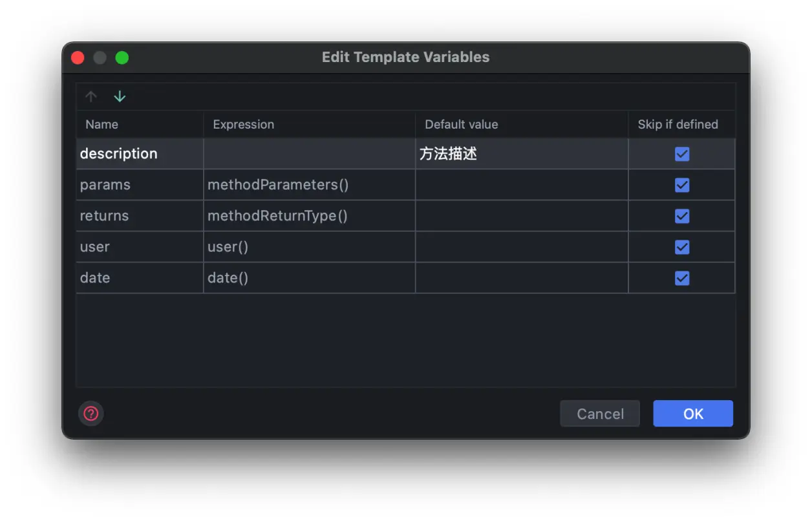Click the Default value cell for returns

[522, 216]
